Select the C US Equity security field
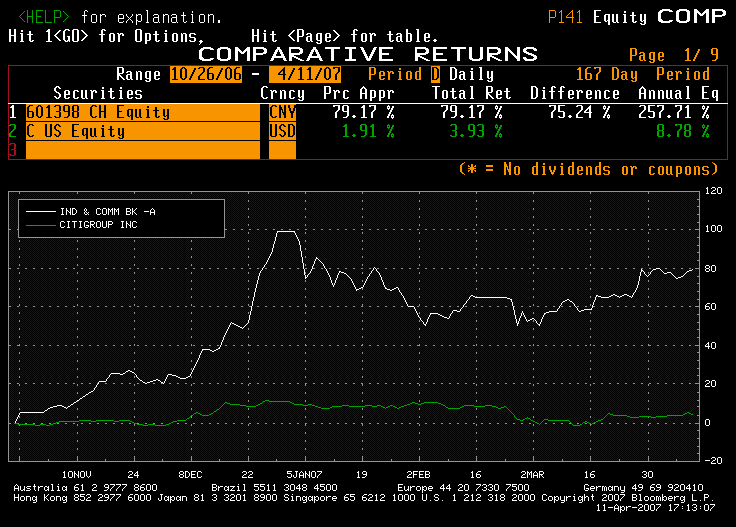The height and width of the screenshot is (527, 736). 143,131
